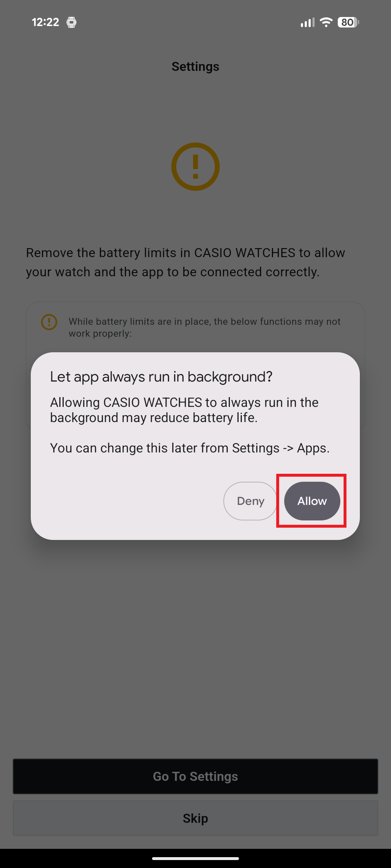The image size is (391, 868).
Task: Tap the battery level indicator
Action: pyautogui.click(x=348, y=22)
